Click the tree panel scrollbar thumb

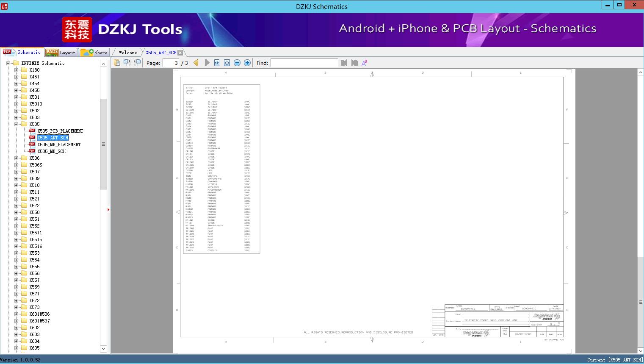[x=103, y=144]
